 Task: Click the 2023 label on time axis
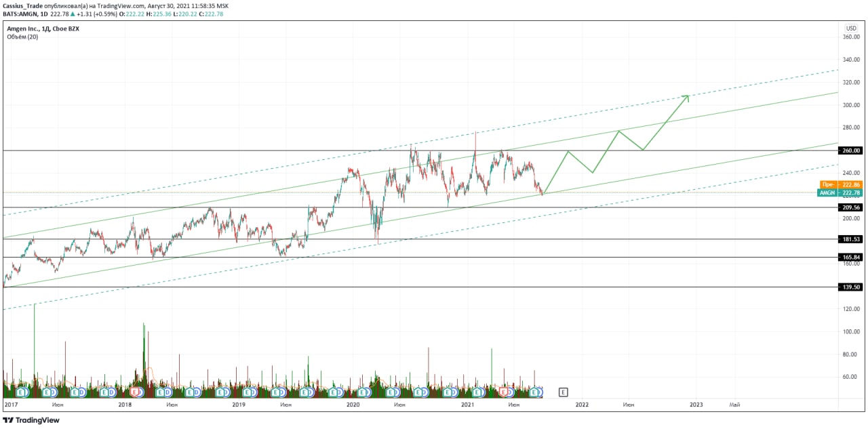pyautogui.click(x=696, y=405)
